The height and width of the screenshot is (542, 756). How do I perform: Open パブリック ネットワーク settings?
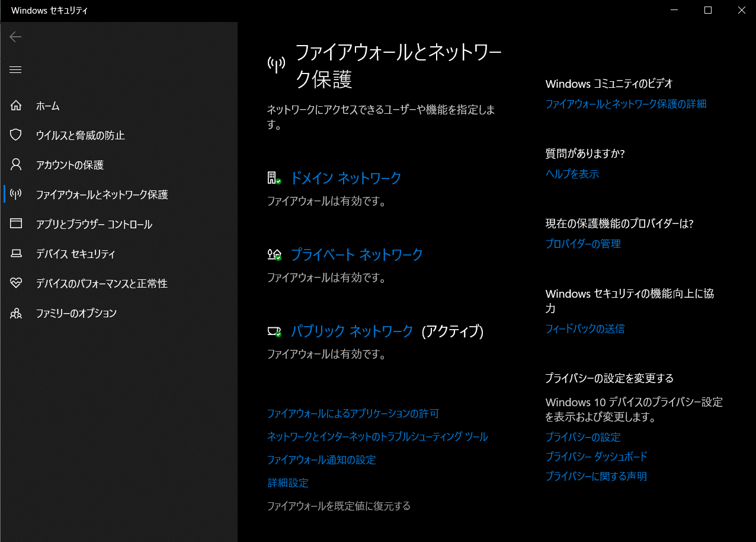(352, 331)
